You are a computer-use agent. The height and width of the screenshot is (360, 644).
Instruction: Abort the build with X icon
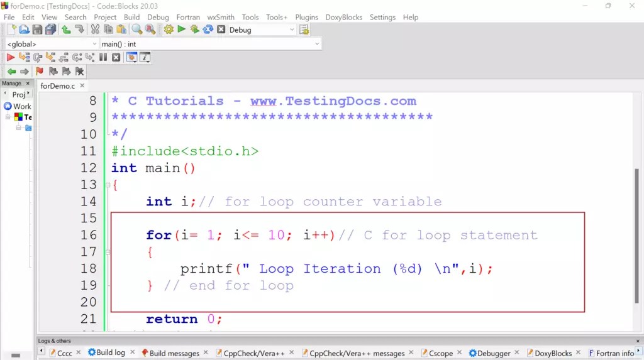point(221,30)
